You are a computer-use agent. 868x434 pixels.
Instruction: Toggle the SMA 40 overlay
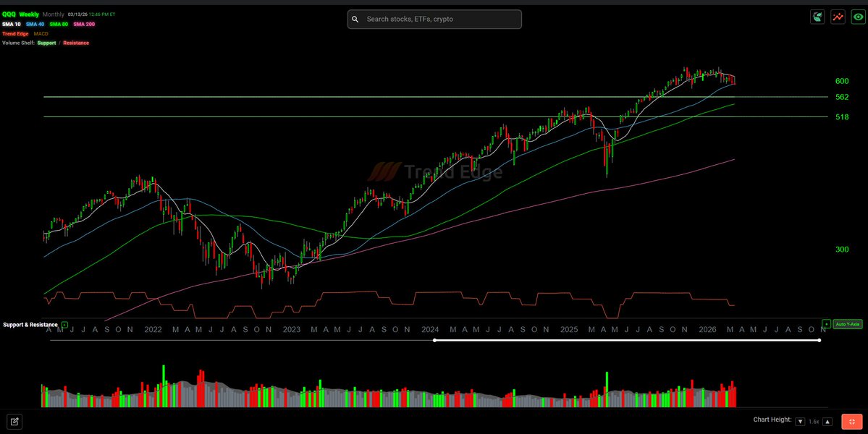pyautogui.click(x=35, y=25)
